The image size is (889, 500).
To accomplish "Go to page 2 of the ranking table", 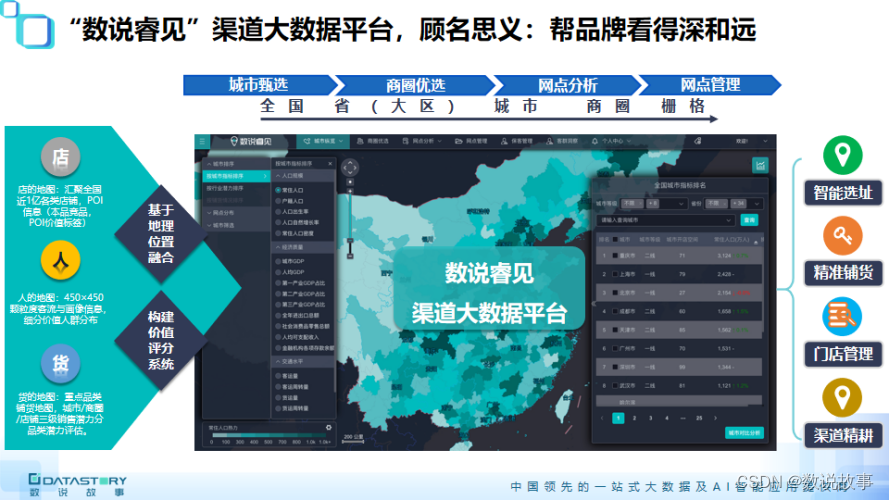I will pyautogui.click(x=634, y=418).
